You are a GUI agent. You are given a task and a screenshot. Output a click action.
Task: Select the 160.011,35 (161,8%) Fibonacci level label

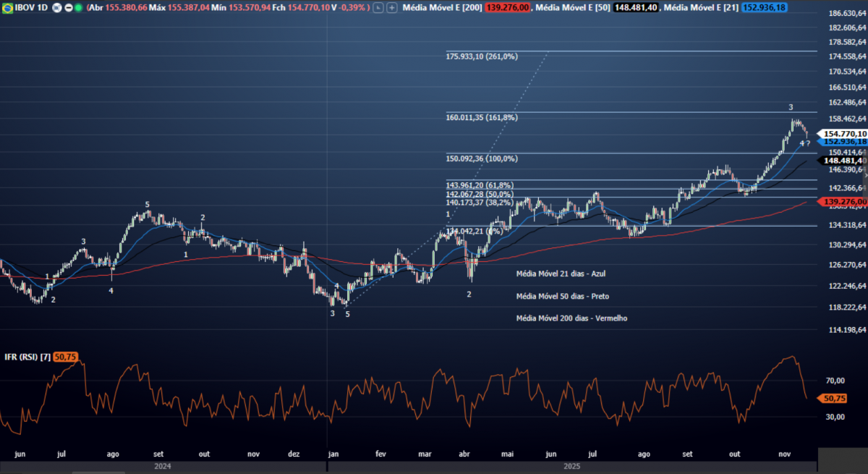(x=482, y=117)
